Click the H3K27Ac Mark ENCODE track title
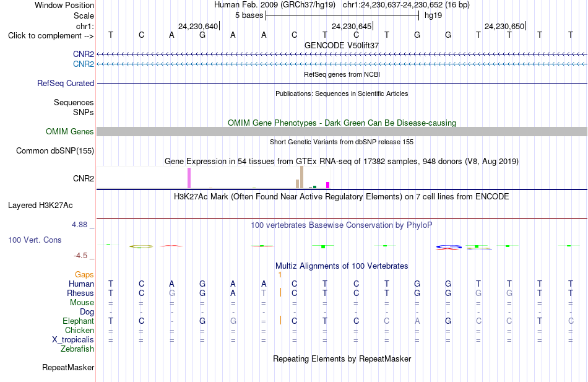This screenshot has height=382, width=588. pyautogui.click(x=341, y=197)
